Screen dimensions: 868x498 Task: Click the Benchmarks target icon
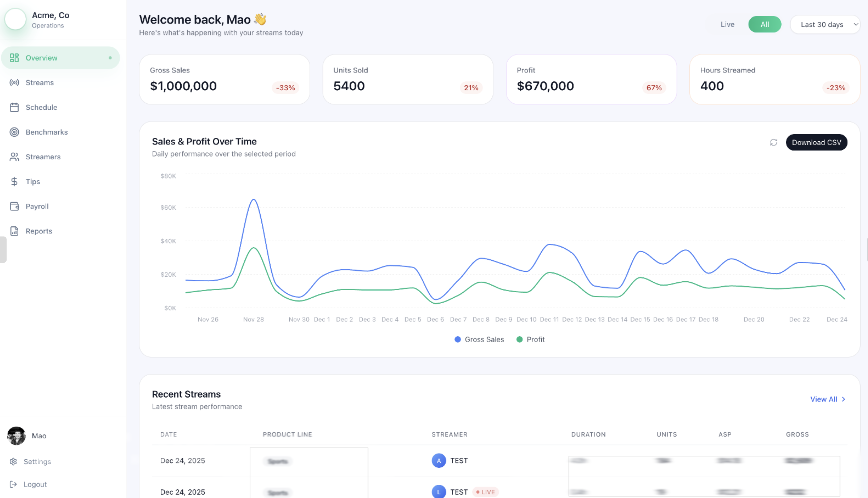pyautogui.click(x=14, y=132)
